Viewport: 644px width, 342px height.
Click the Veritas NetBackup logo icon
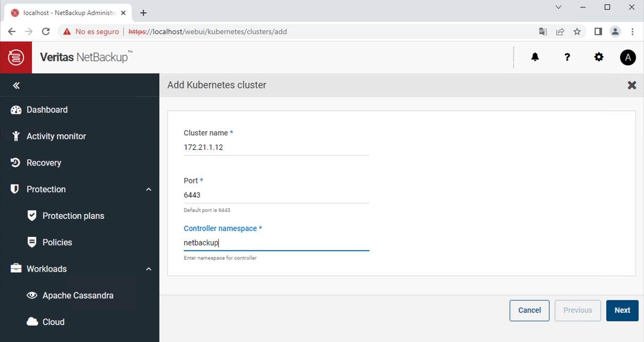(16, 57)
